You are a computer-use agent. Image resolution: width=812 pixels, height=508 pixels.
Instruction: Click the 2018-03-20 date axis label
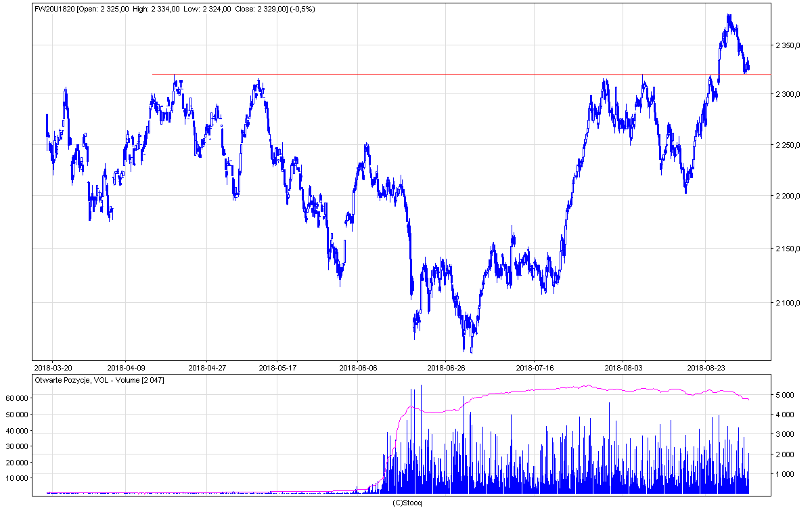tap(53, 368)
